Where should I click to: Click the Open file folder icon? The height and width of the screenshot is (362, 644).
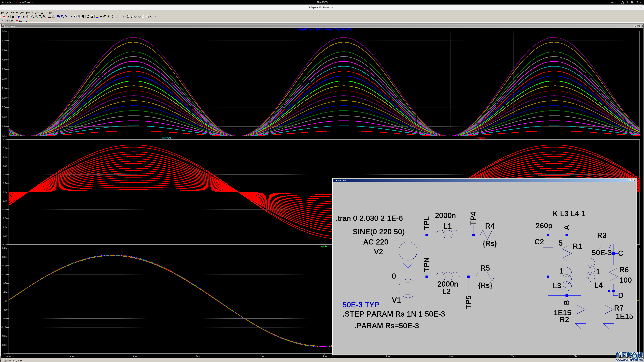click(x=8, y=16)
